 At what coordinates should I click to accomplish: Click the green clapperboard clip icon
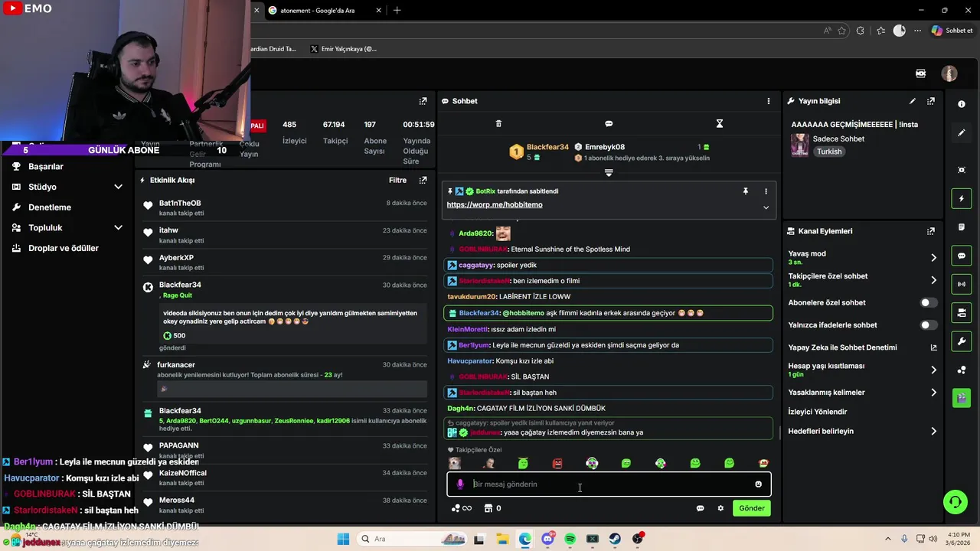(x=962, y=398)
